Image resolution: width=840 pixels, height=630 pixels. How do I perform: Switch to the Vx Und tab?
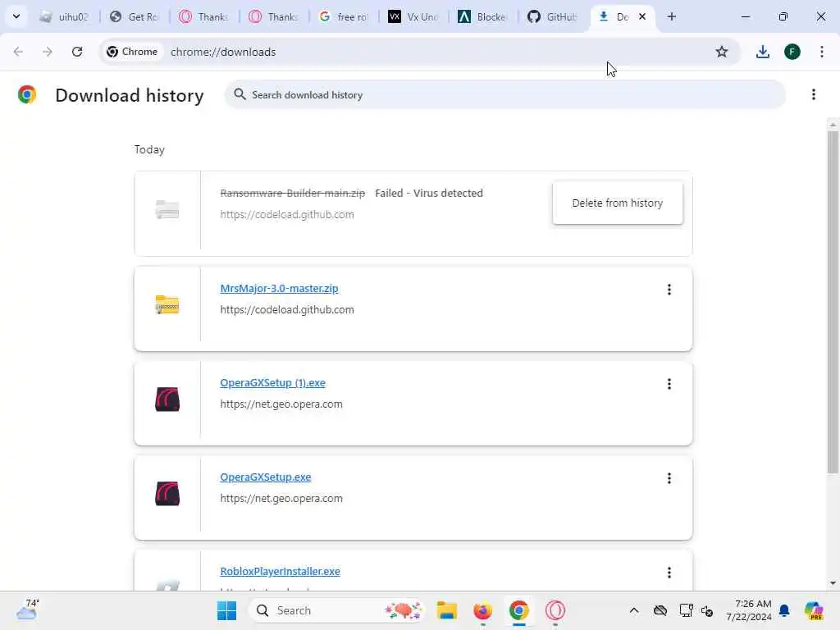[x=413, y=16]
